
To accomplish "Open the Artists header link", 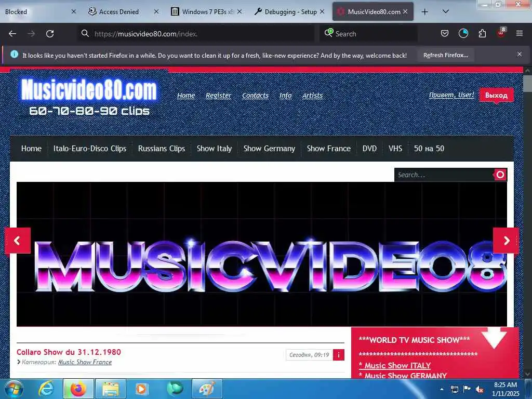I will point(312,96).
